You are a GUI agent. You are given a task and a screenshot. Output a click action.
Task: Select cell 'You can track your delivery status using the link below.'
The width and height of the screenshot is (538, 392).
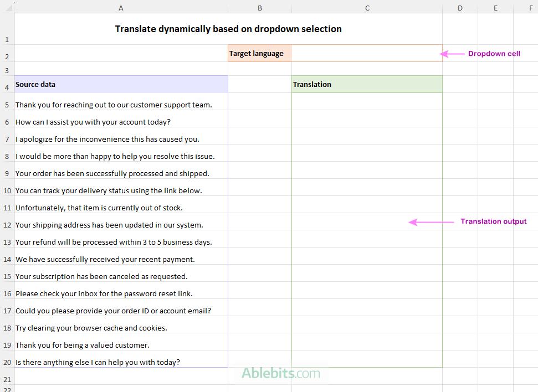[121, 187]
